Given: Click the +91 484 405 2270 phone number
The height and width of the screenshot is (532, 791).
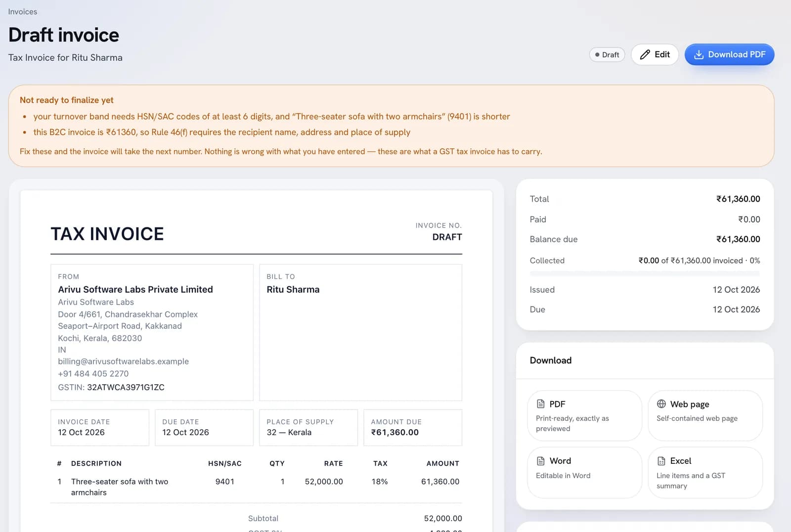Looking at the screenshot, I should coord(93,374).
